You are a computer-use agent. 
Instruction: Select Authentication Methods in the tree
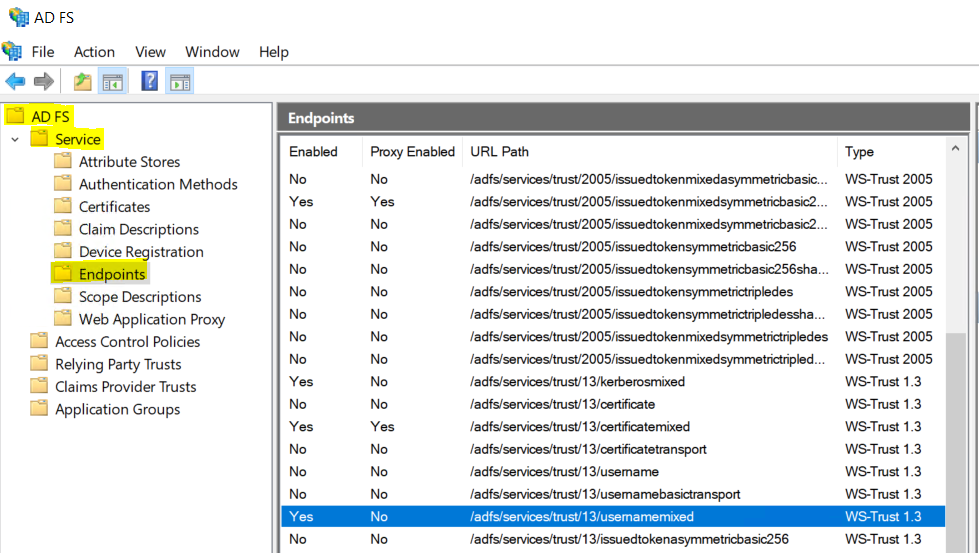point(158,184)
